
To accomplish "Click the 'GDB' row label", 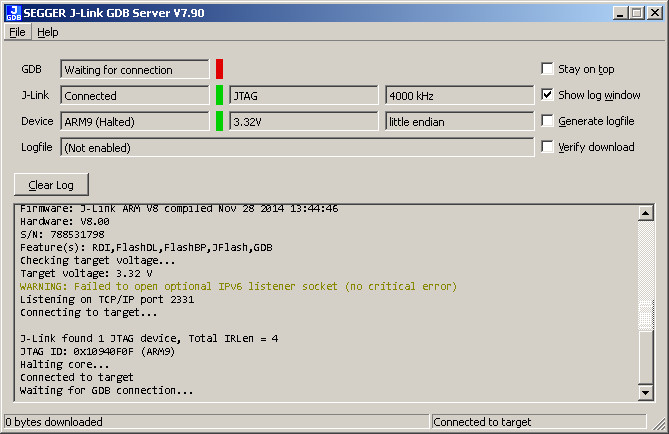I will coord(32,69).
